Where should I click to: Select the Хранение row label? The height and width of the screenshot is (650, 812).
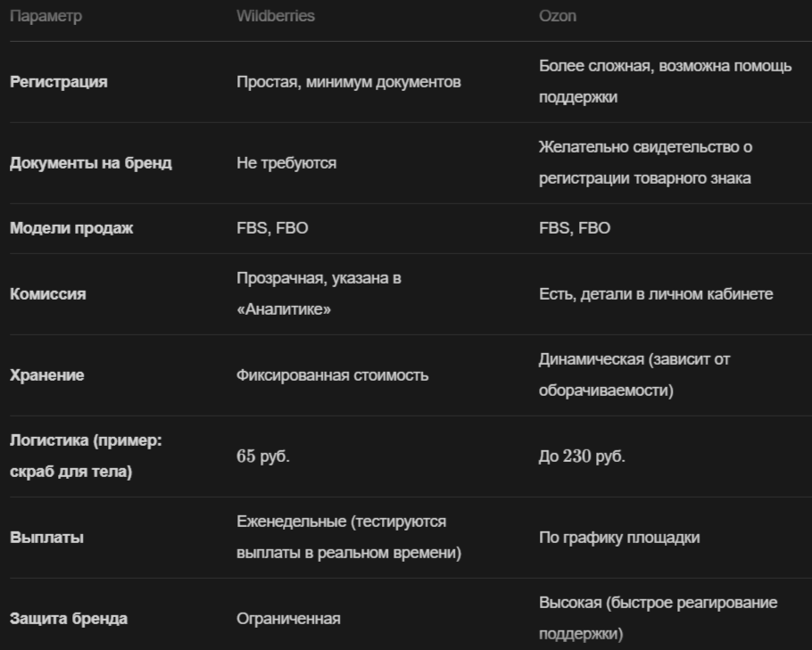46,375
